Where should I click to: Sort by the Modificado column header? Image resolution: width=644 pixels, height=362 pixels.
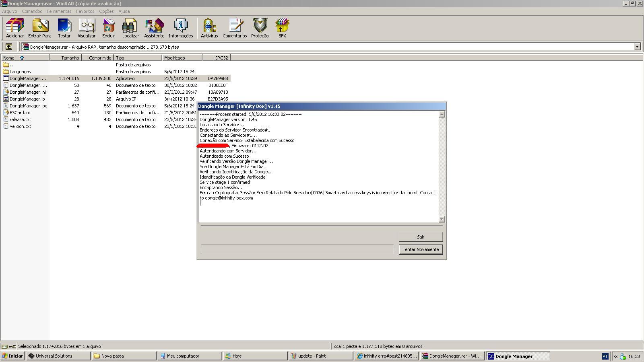click(x=182, y=58)
